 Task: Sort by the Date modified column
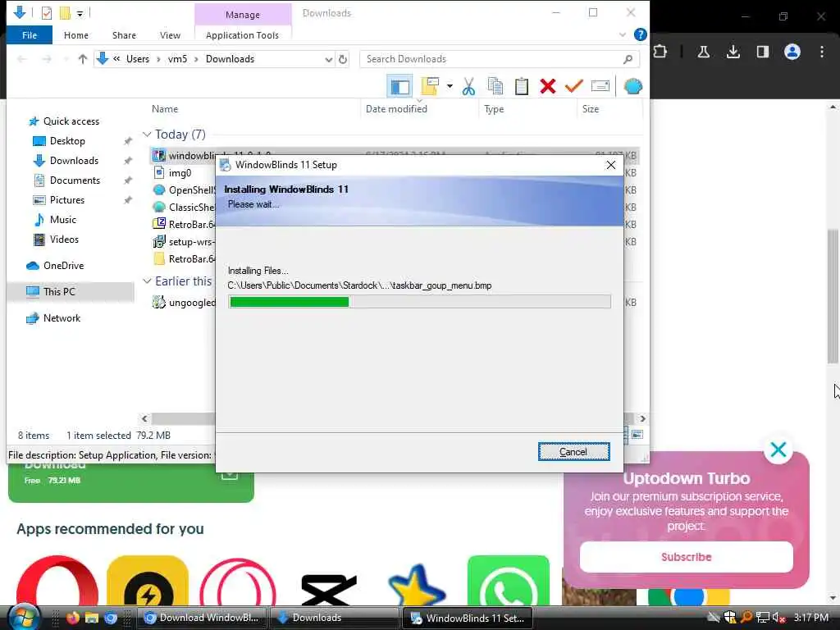coord(396,109)
